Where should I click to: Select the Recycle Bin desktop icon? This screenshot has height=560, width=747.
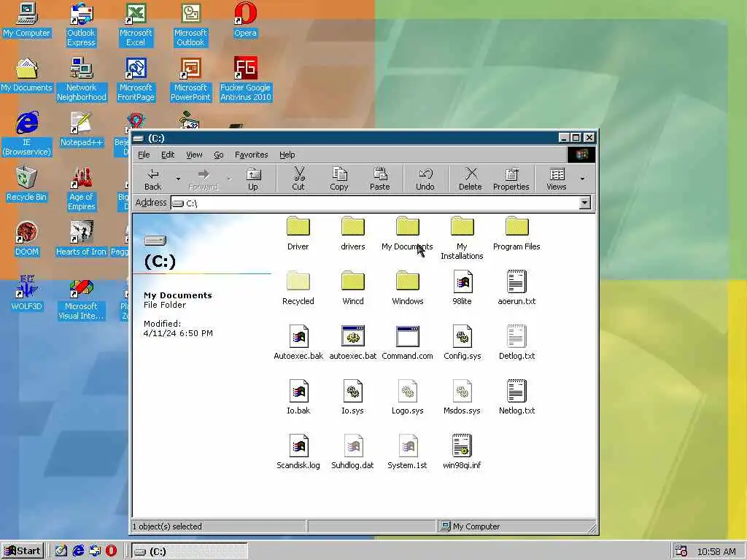click(x=26, y=184)
